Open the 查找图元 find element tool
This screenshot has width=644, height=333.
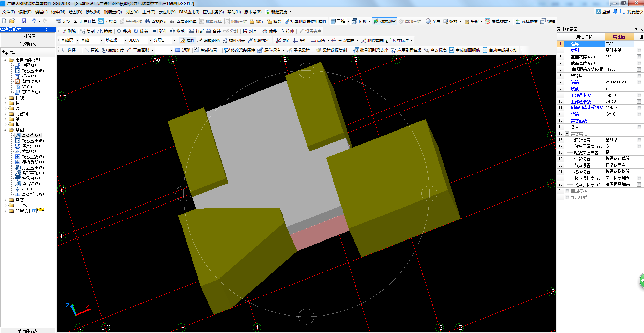(156, 21)
